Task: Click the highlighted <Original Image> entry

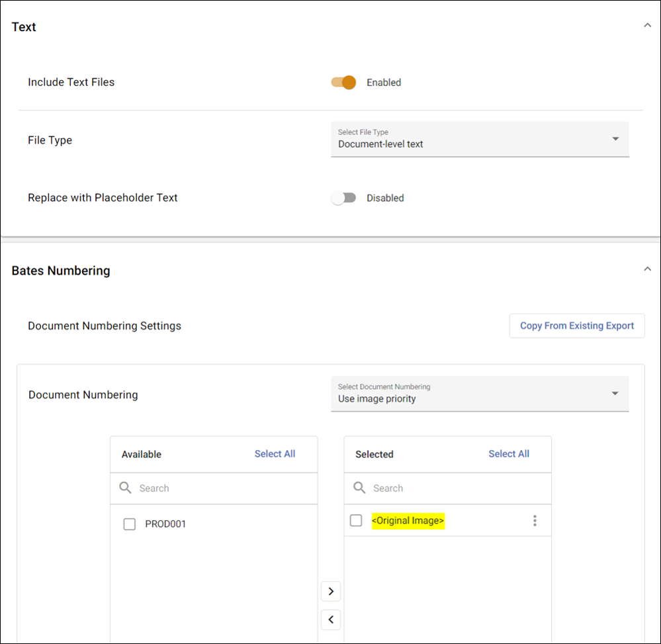Action: 408,520
